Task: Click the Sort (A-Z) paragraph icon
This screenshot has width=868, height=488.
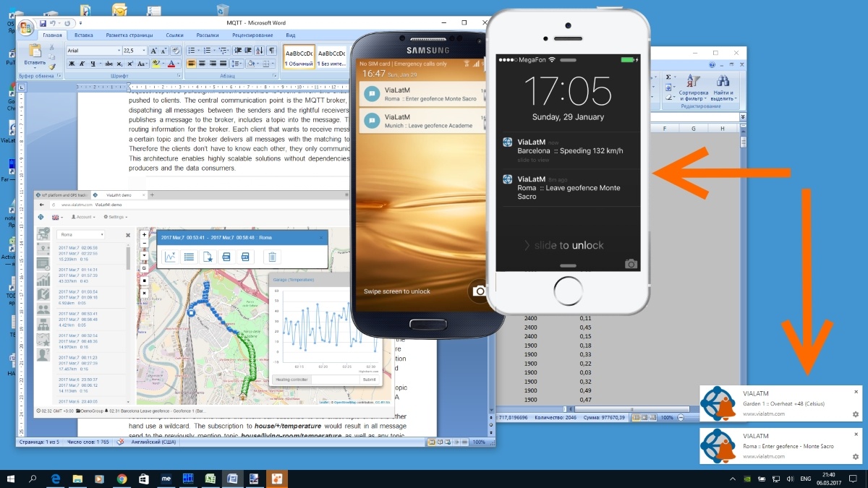Action: [x=260, y=51]
